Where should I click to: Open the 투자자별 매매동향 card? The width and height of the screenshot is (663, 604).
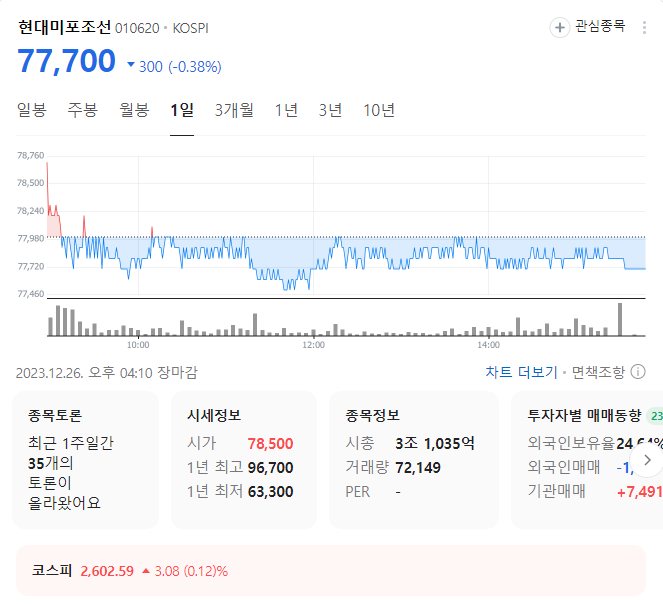click(587, 460)
